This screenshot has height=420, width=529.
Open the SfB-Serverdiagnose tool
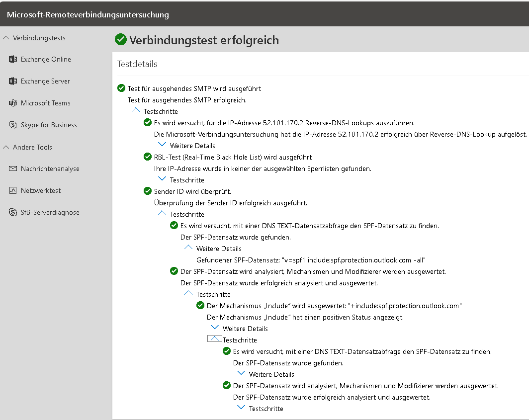pos(50,213)
